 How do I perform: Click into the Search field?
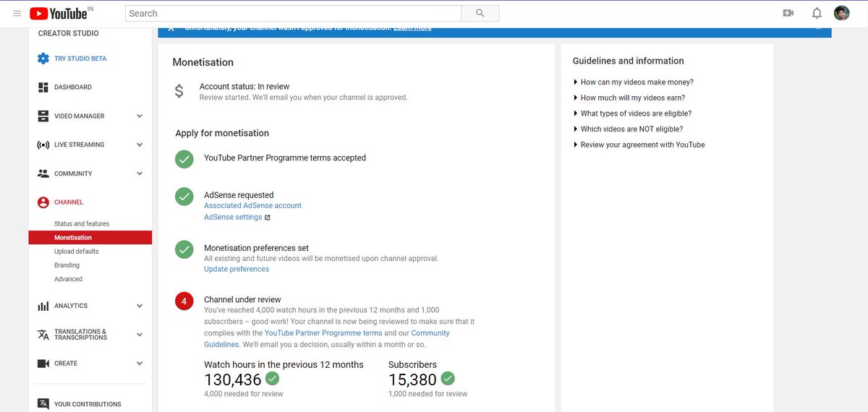[x=293, y=13]
